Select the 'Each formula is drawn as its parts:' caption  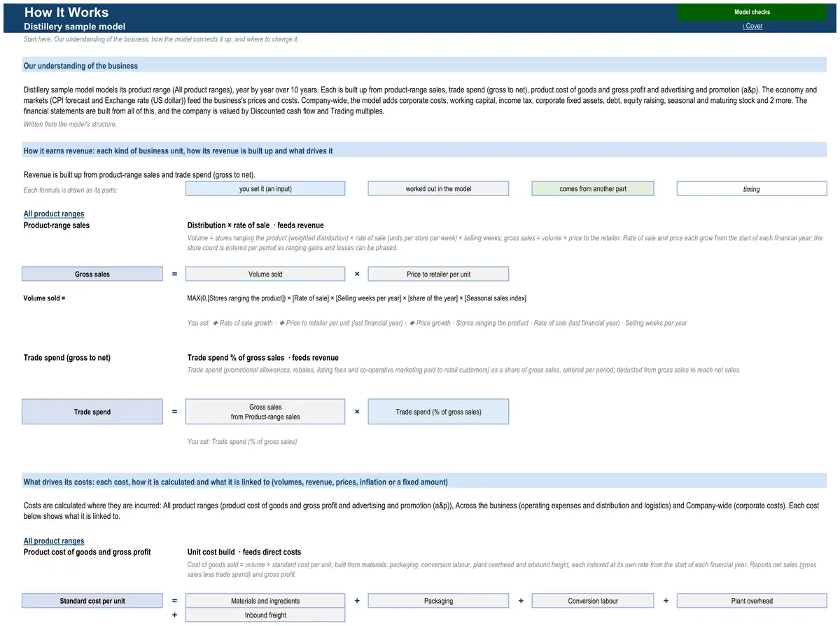pos(70,190)
